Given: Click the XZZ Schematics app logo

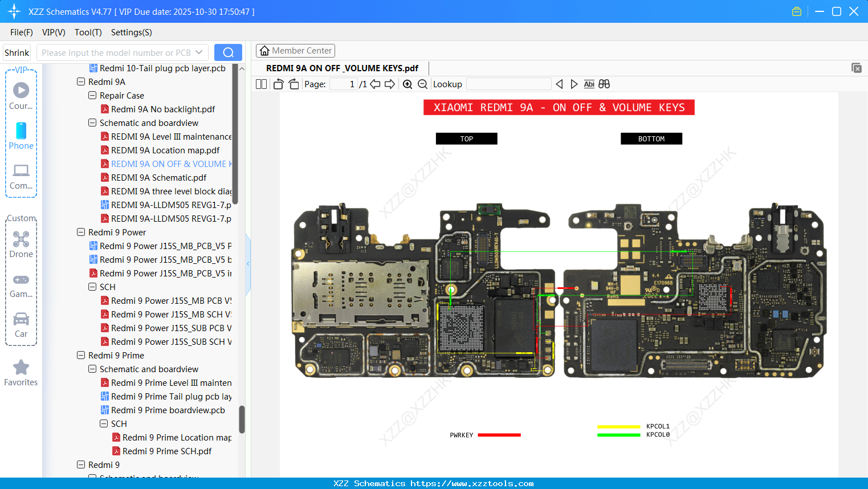Looking at the screenshot, I should tap(14, 11).
